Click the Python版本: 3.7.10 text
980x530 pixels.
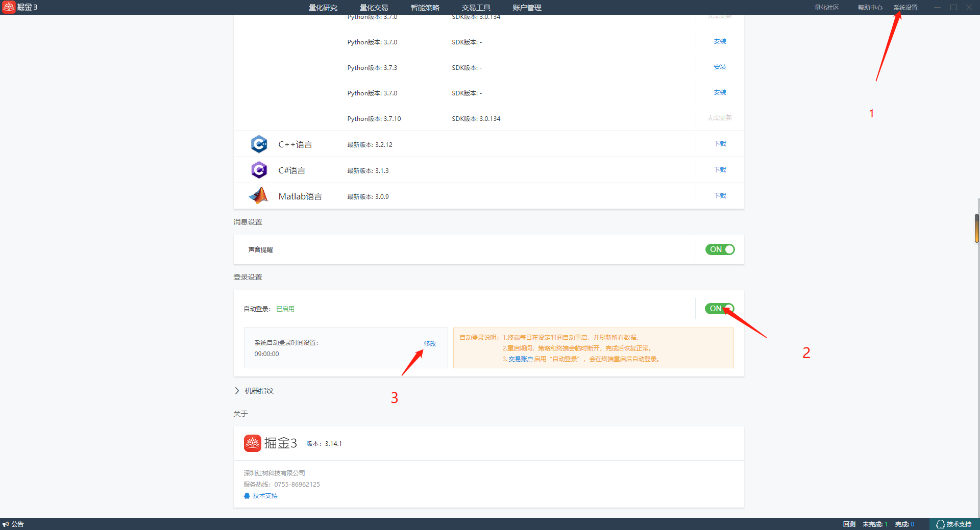pyautogui.click(x=374, y=119)
